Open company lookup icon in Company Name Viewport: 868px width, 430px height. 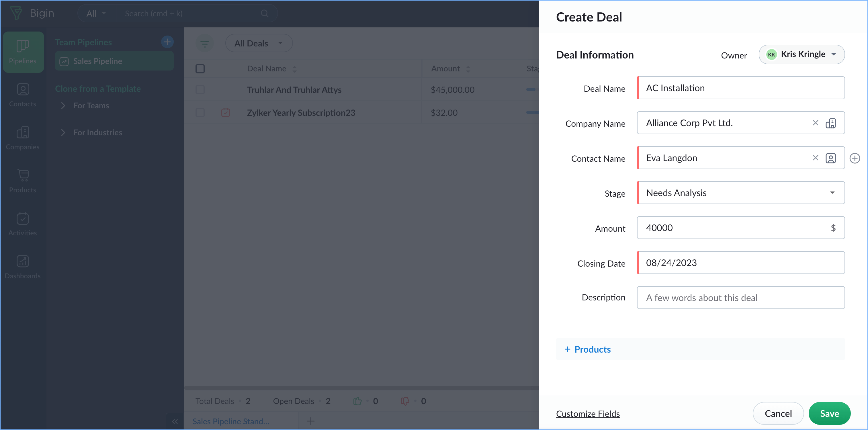click(x=831, y=123)
